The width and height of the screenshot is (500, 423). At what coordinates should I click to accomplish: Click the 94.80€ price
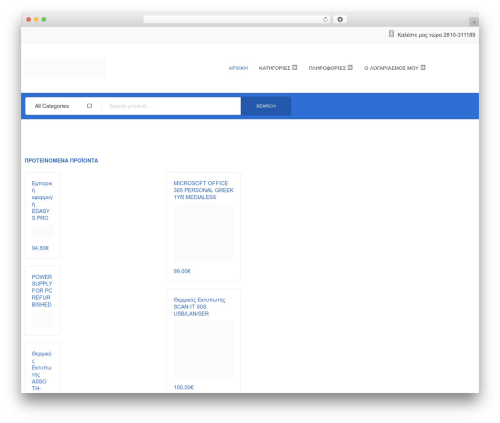click(x=40, y=248)
